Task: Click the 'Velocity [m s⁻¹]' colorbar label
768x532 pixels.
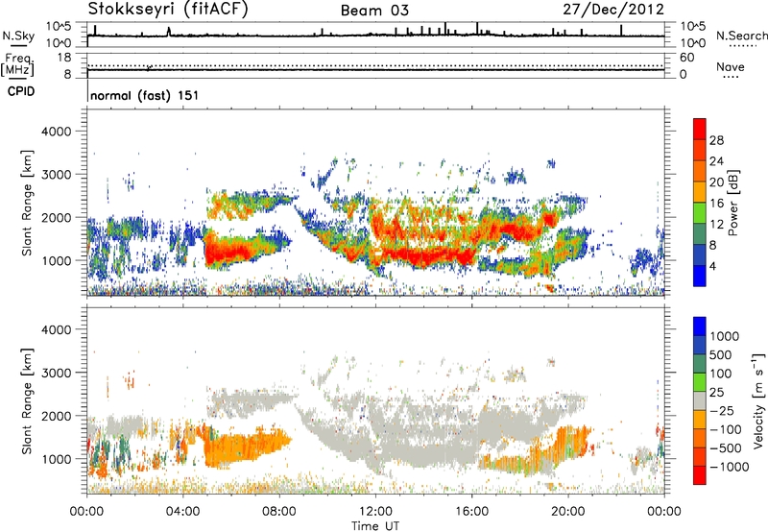Action: (757, 400)
